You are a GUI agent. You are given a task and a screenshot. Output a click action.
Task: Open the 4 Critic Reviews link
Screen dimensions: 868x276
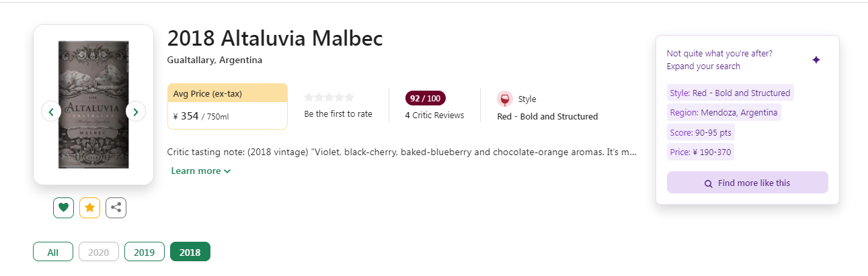coord(434,116)
